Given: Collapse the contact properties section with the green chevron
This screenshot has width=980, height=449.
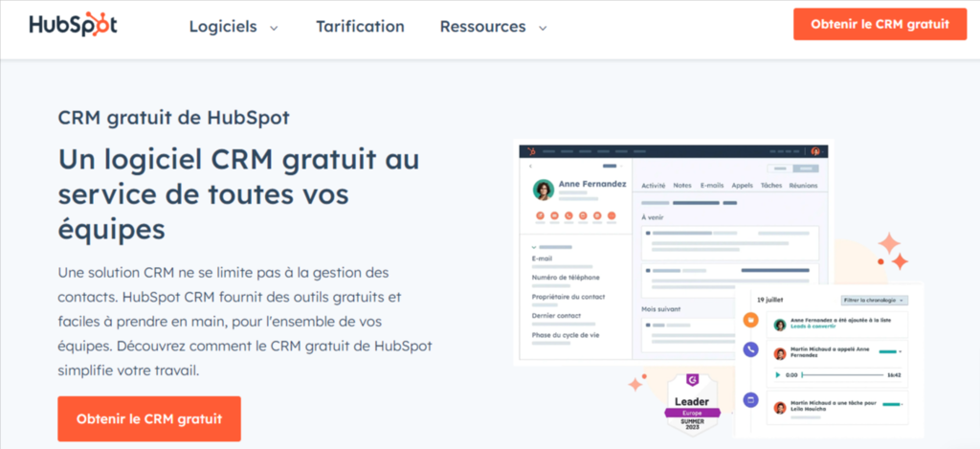Looking at the screenshot, I should coord(534,247).
